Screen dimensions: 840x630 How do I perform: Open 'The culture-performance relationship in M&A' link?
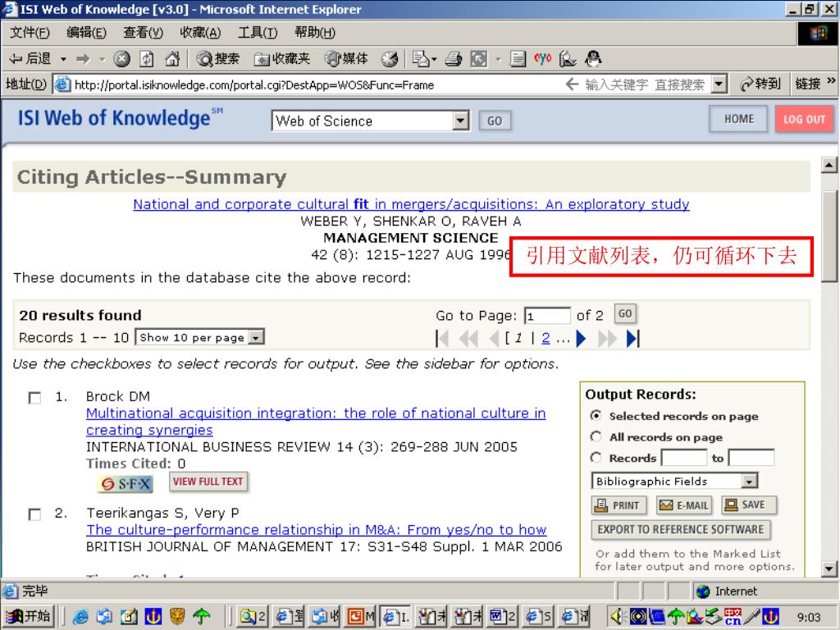click(x=316, y=530)
